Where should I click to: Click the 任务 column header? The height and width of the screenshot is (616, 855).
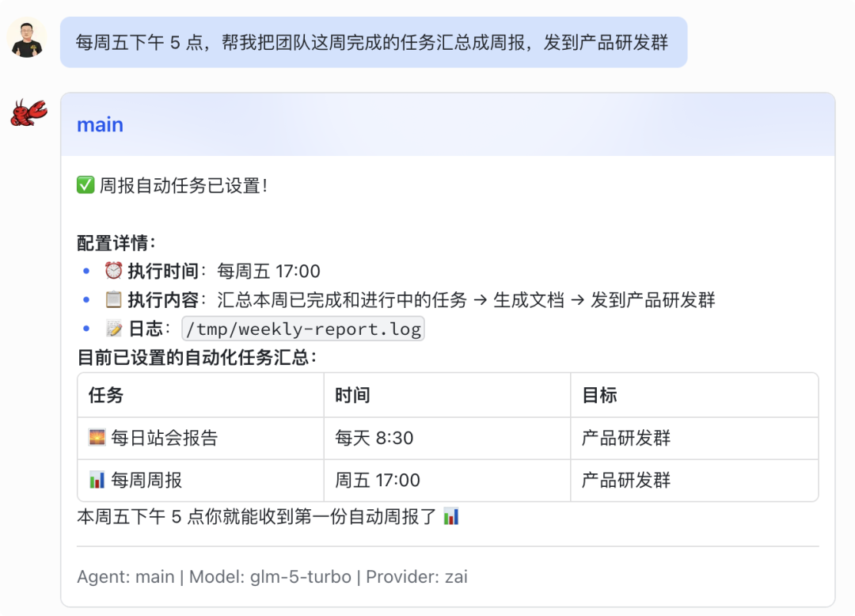coord(106,395)
